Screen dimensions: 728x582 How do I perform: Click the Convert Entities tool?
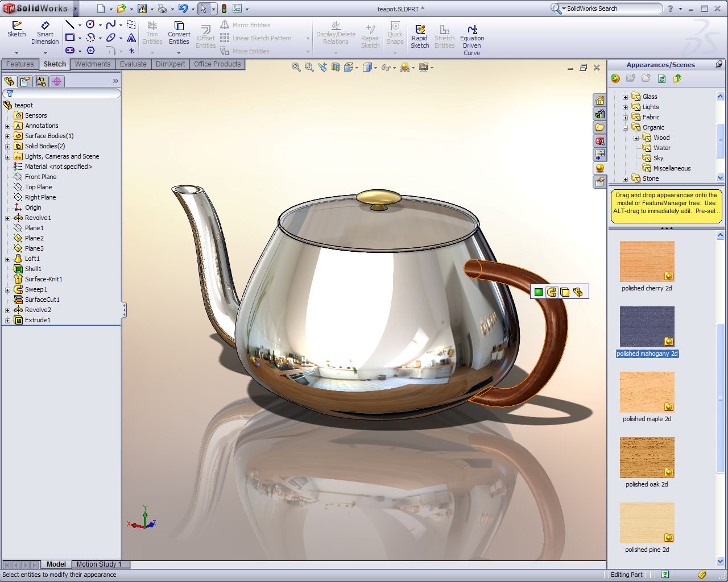179,33
